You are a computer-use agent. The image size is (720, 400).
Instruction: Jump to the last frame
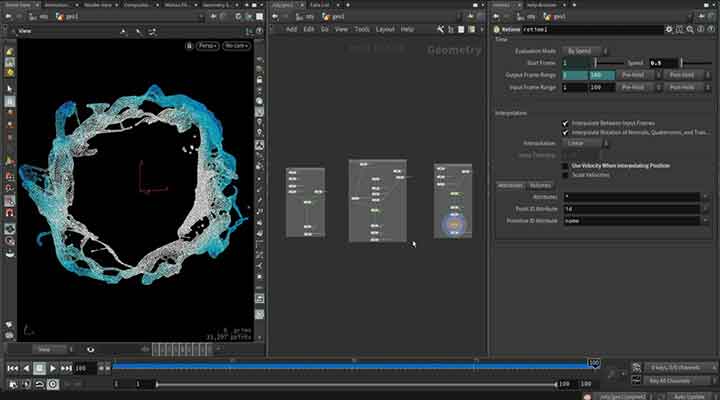66,368
